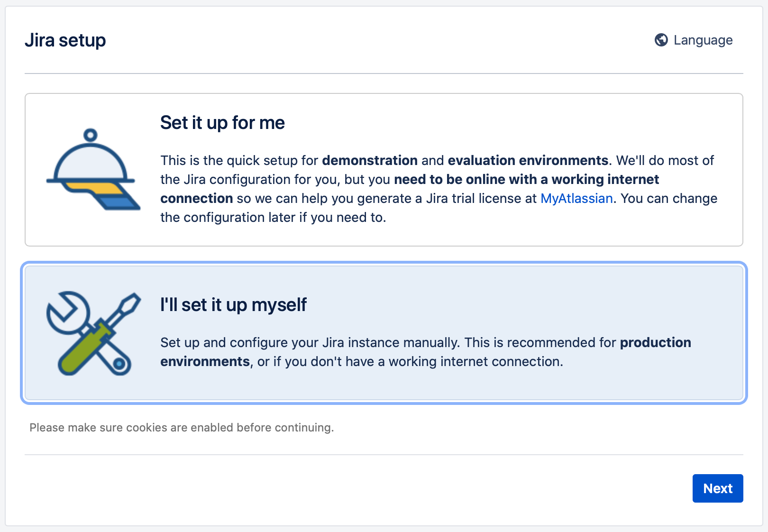Click the serving cloche icon
Image resolution: width=768 pixels, height=532 pixels.
[91, 161]
